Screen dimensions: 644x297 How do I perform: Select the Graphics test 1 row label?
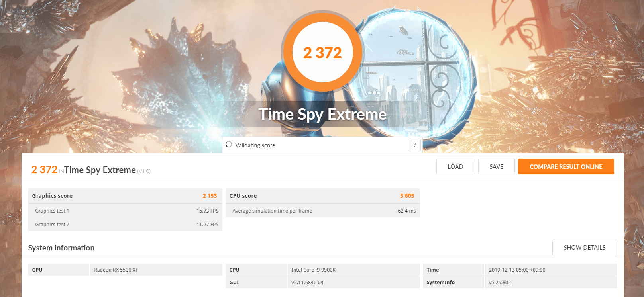[52, 211]
